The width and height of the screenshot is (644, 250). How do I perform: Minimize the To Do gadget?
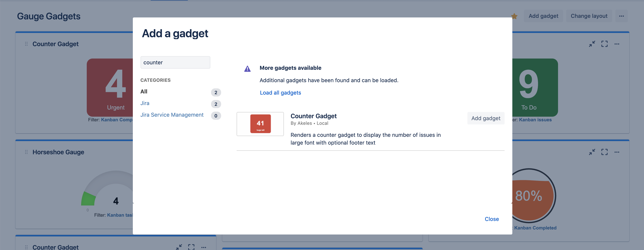click(x=592, y=44)
